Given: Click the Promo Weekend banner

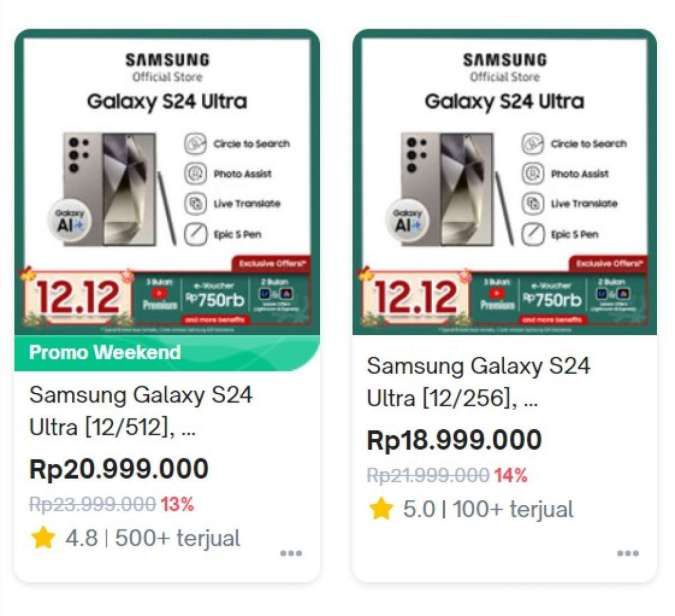Looking at the screenshot, I should tap(167, 353).
